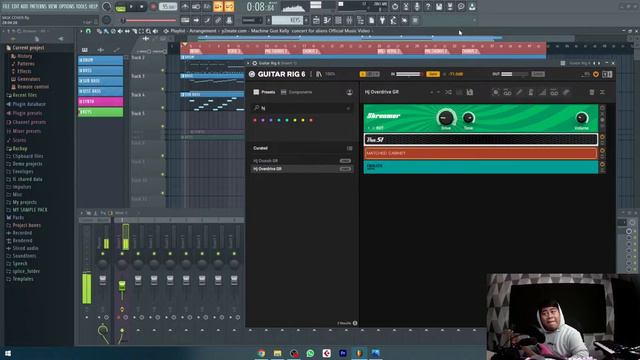640x360 pixels.
Task: Open the VIEW menu
Action: click(x=53, y=7)
